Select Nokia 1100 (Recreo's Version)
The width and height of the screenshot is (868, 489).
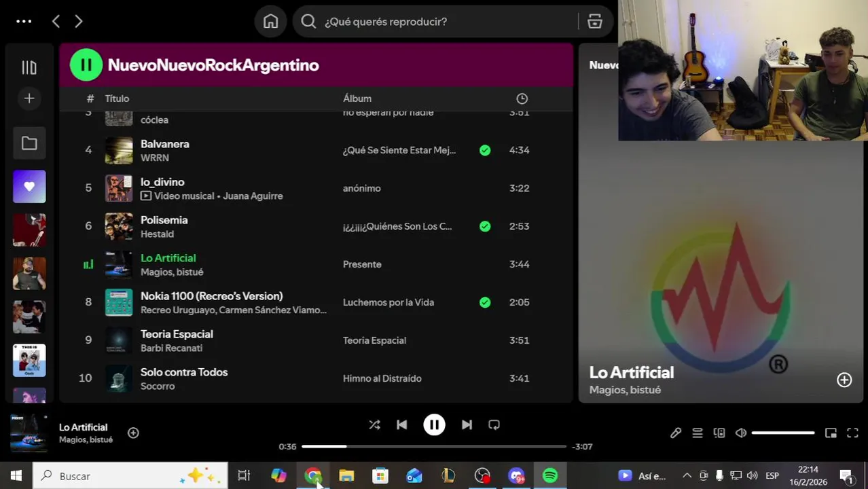(x=211, y=296)
